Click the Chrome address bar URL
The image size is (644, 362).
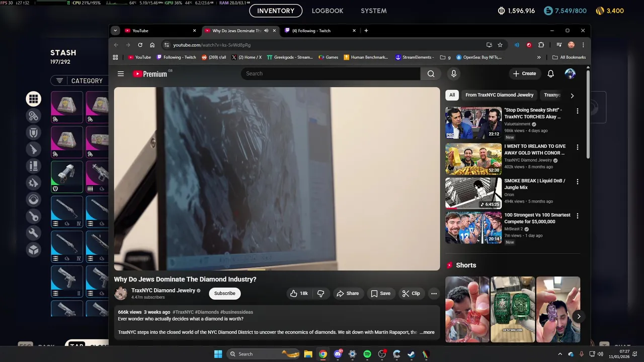click(x=212, y=45)
